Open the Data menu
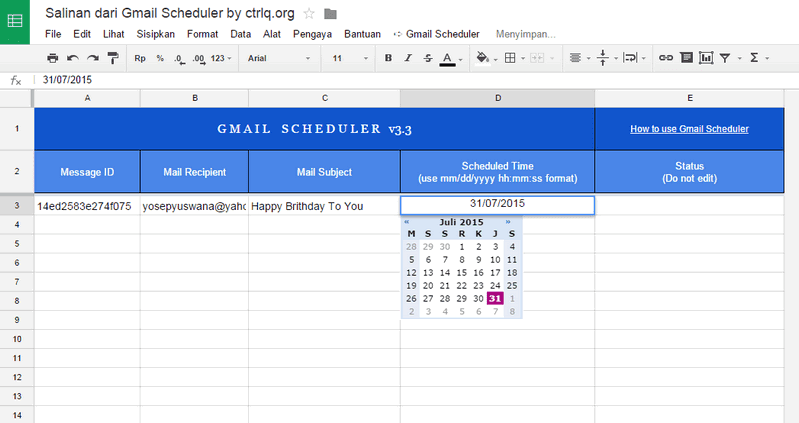This screenshot has height=423, width=799. (241, 34)
